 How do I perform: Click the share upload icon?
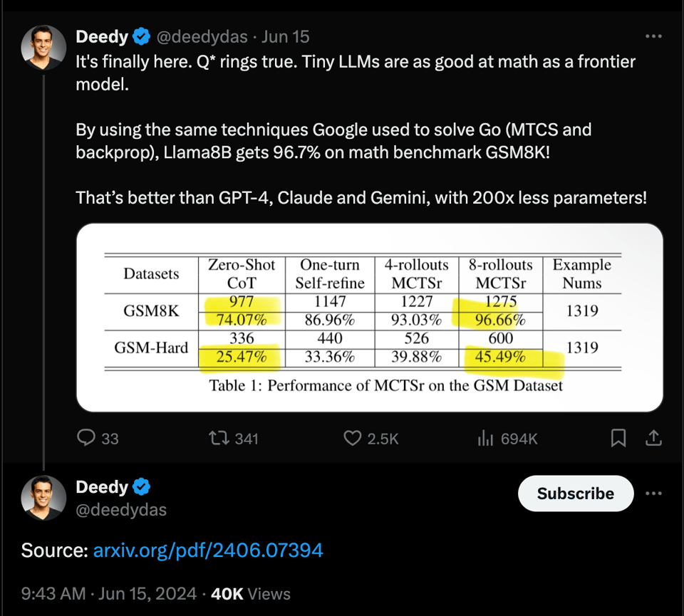[653, 439]
